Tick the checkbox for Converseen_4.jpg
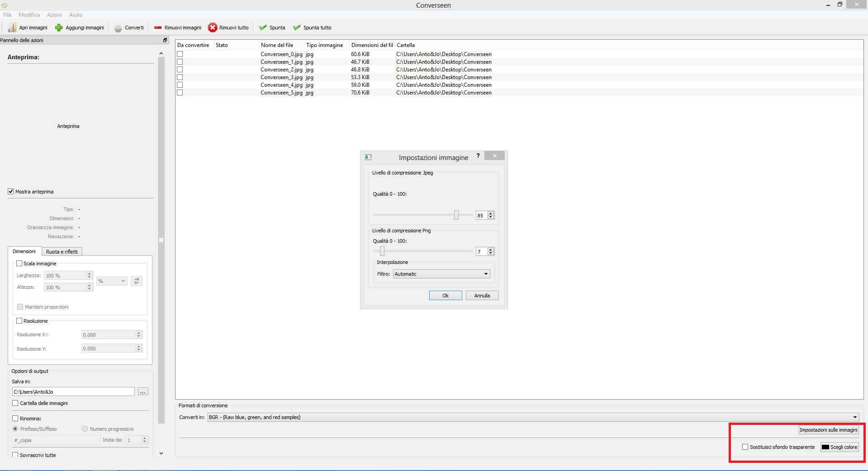The height and width of the screenshot is (471, 868). (180, 85)
